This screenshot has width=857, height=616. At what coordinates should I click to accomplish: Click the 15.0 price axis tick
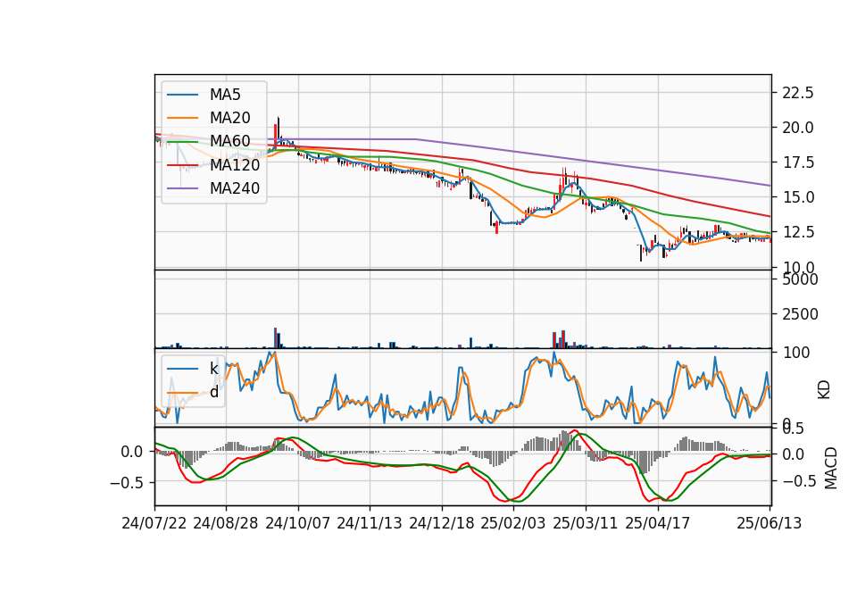[798, 197]
